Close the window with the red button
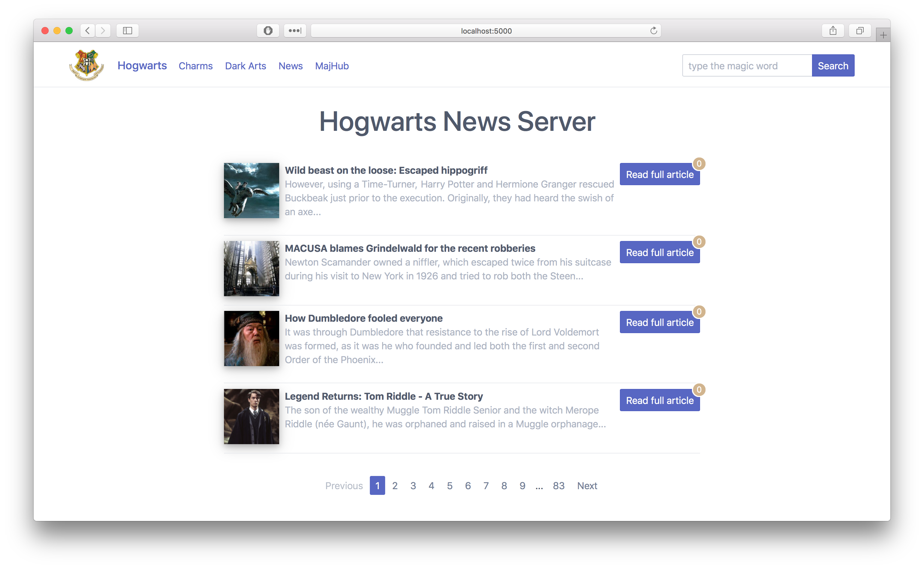The height and width of the screenshot is (569, 924). [x=45, y=31]
